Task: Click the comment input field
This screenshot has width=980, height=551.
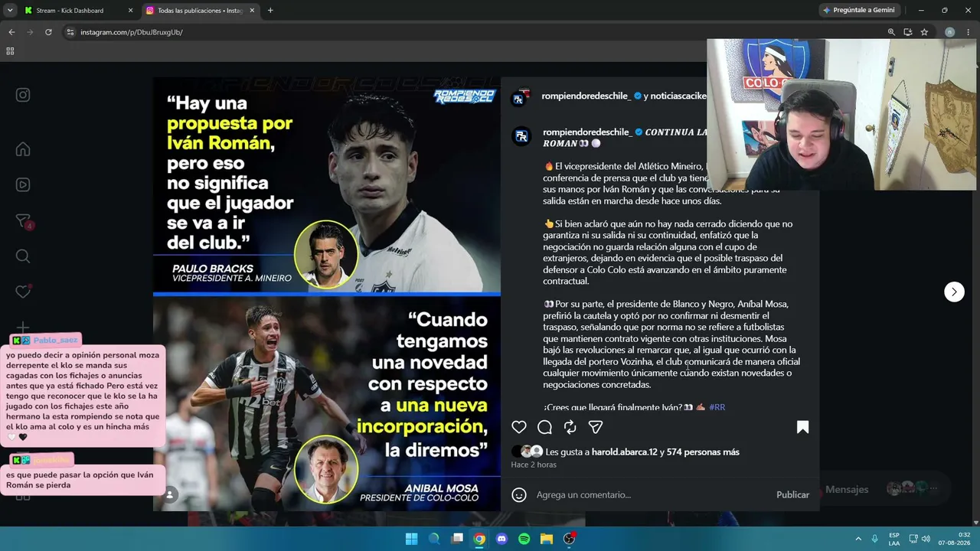Action: (x=651, y=495)
